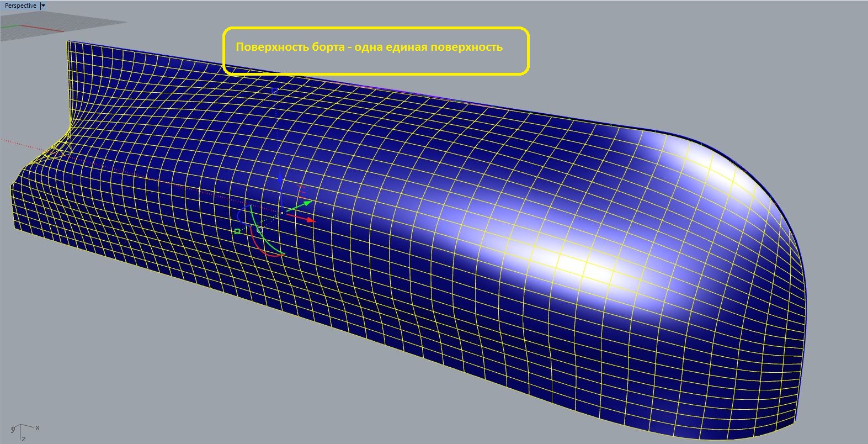
Task: Click the green square gumball scale handle
Action: pos(237,231)
